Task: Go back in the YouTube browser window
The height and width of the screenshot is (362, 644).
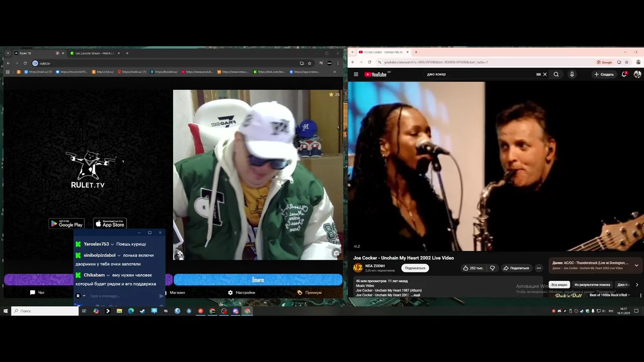Action: [x=353, y=62]
